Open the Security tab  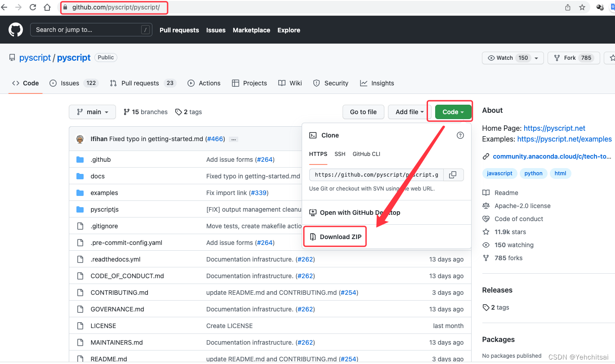[x=331, y=83]
